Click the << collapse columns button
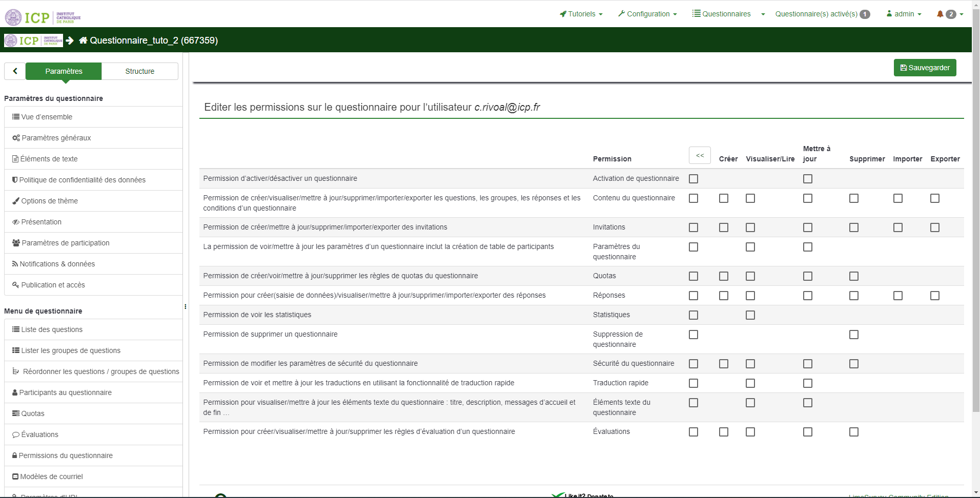Viewport: 980px width, 498px height. pyautogui.click(x=700, y=155)
